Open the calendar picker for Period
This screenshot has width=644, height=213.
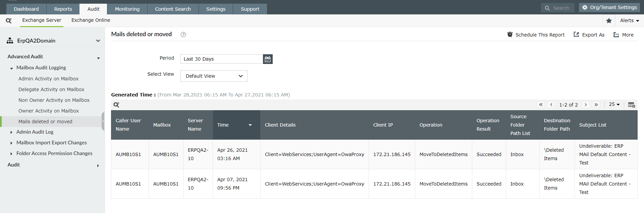[x=268, y=59]
